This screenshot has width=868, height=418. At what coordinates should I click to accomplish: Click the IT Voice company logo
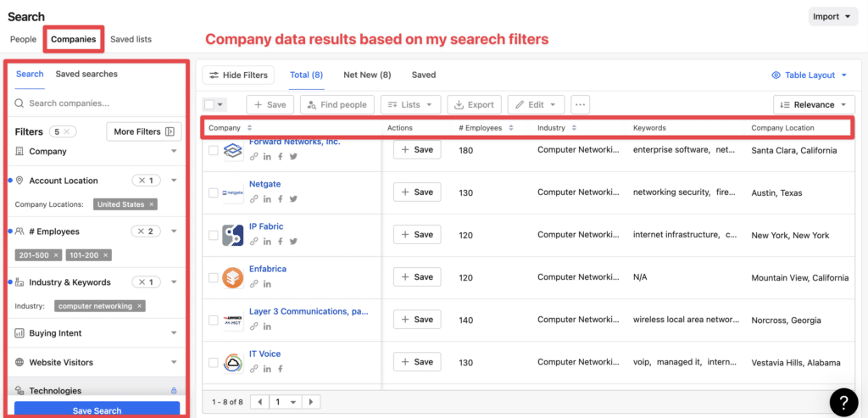pos(233,363)
